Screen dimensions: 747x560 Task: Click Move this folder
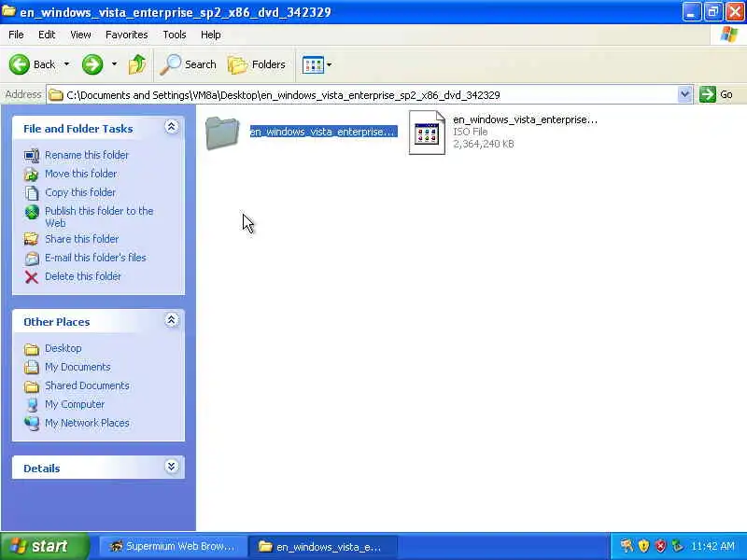pyautogui.click(x=81, y=174)
